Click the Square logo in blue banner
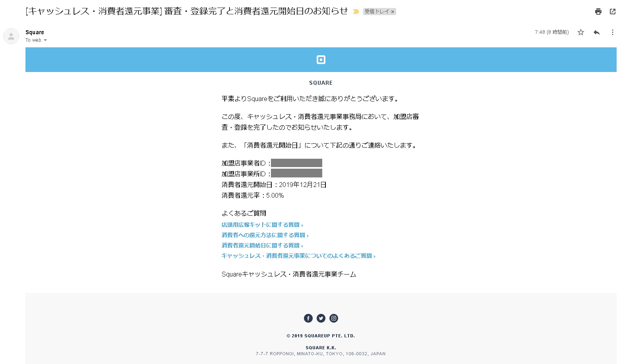This screenshot has width=621, height=364. (321, 60)
